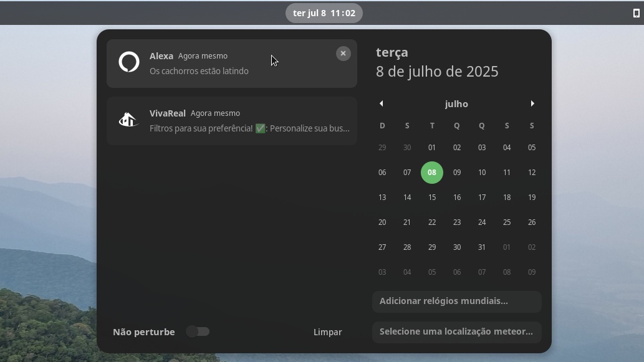Open Adicionar relógios mundiais
The image size is (644, 362).
coord(457,302)
